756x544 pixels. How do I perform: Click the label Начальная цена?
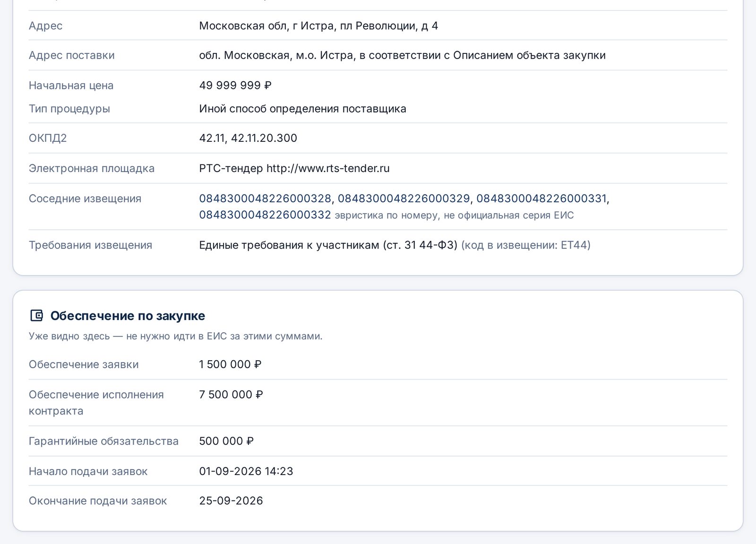coord(71,86)
